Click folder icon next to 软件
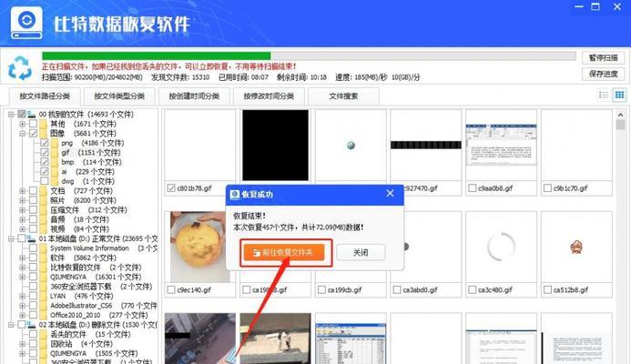The width and height of the screenshot is (631, 364). coord(44,258)
